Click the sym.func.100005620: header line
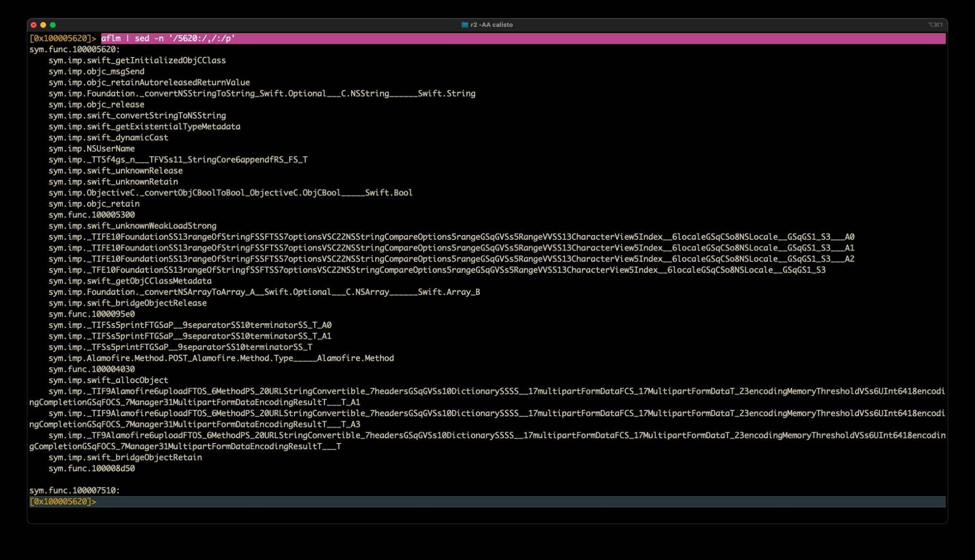This screenshot has height=560, width=975. pos(74,49)
